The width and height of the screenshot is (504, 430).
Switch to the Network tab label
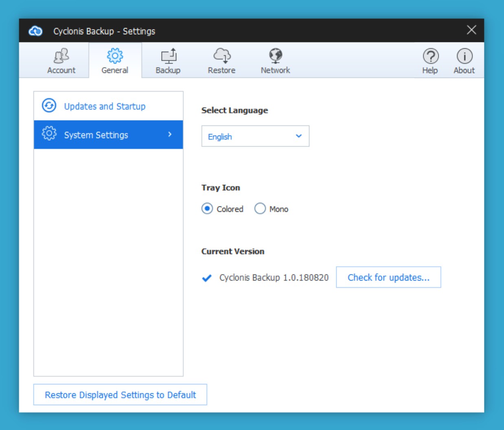point(275,70)
